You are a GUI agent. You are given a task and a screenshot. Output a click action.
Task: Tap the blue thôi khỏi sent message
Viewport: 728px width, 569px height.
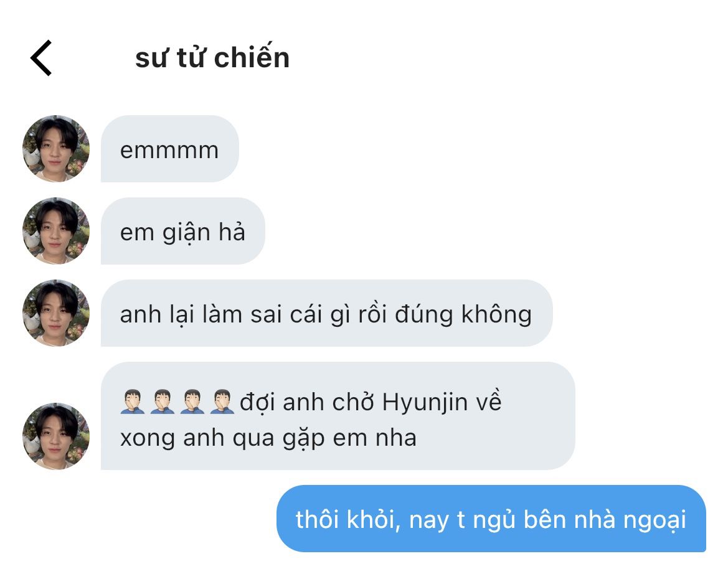tap(491, 519)
